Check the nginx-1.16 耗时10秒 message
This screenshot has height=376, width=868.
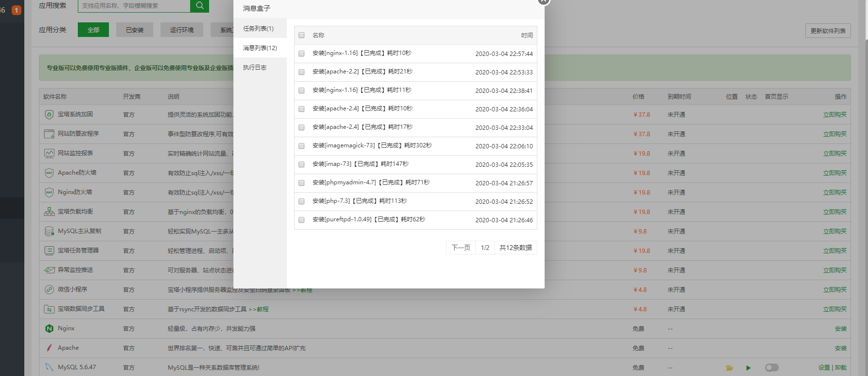pyautogui.click(x=301, y=54)
